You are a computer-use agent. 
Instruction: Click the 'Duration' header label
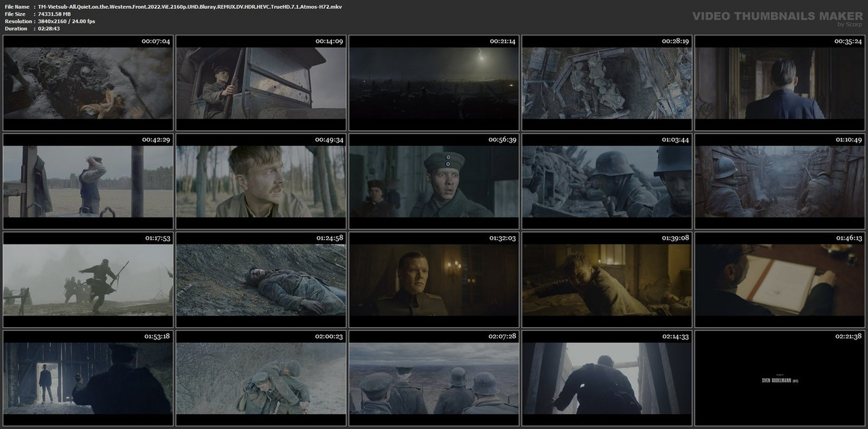point(16,29)
